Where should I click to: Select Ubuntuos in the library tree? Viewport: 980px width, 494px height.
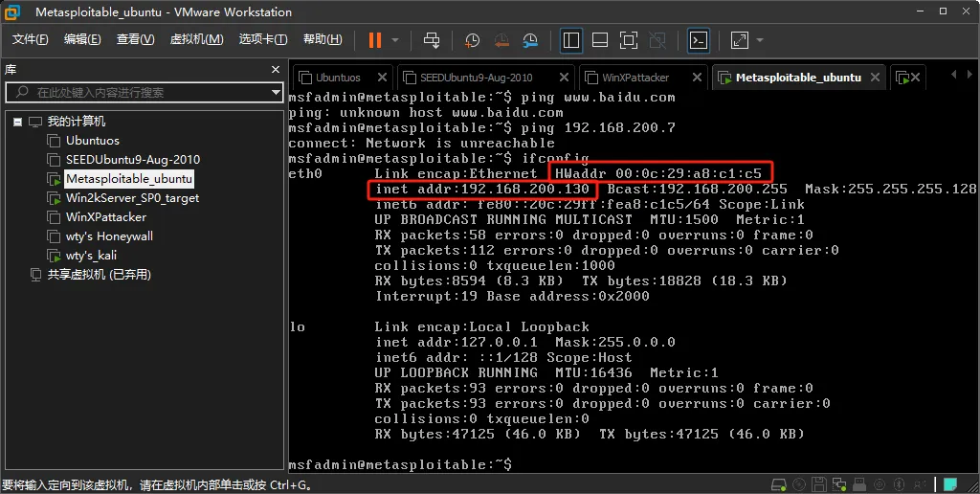[x=93, y=141]
